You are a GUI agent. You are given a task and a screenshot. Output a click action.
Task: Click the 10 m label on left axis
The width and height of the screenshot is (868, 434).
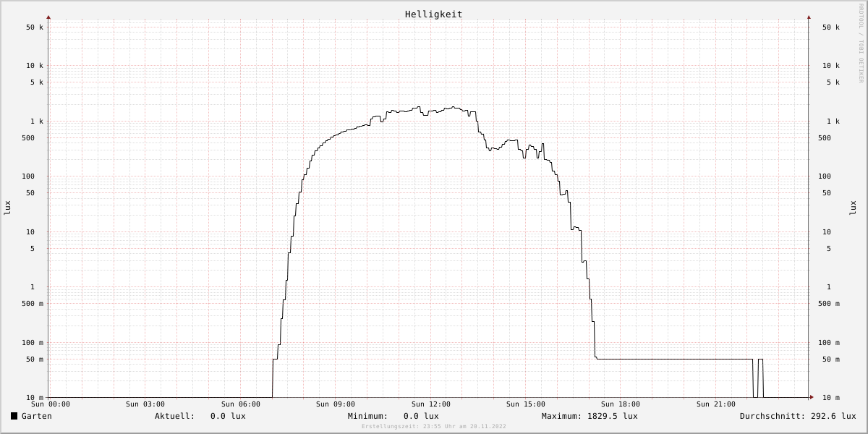point(35,398)
